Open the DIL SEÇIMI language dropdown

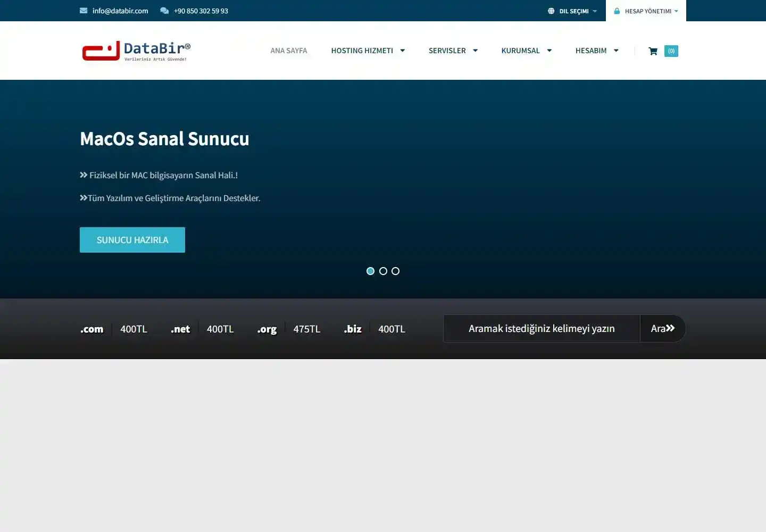[x=572, y=11]
